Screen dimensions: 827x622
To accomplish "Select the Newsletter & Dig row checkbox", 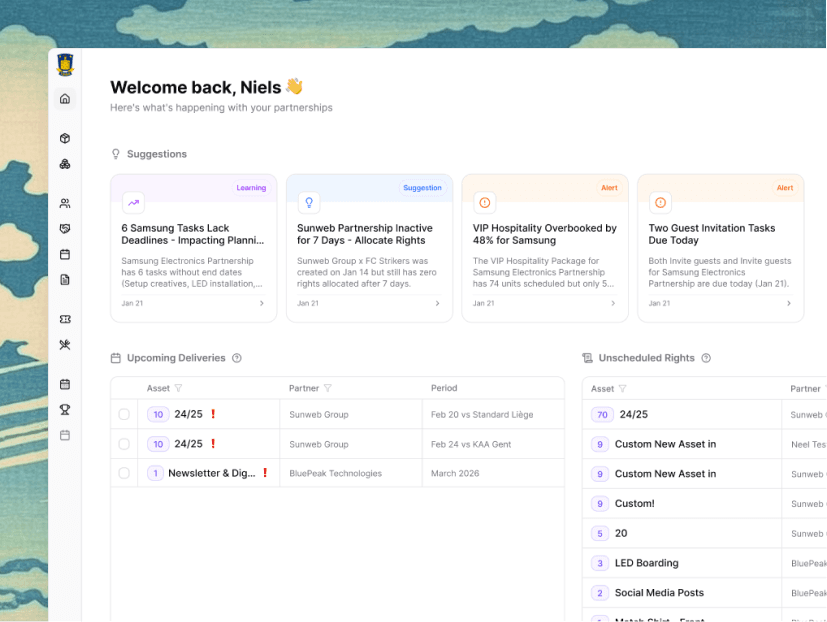I will [124, 472].
